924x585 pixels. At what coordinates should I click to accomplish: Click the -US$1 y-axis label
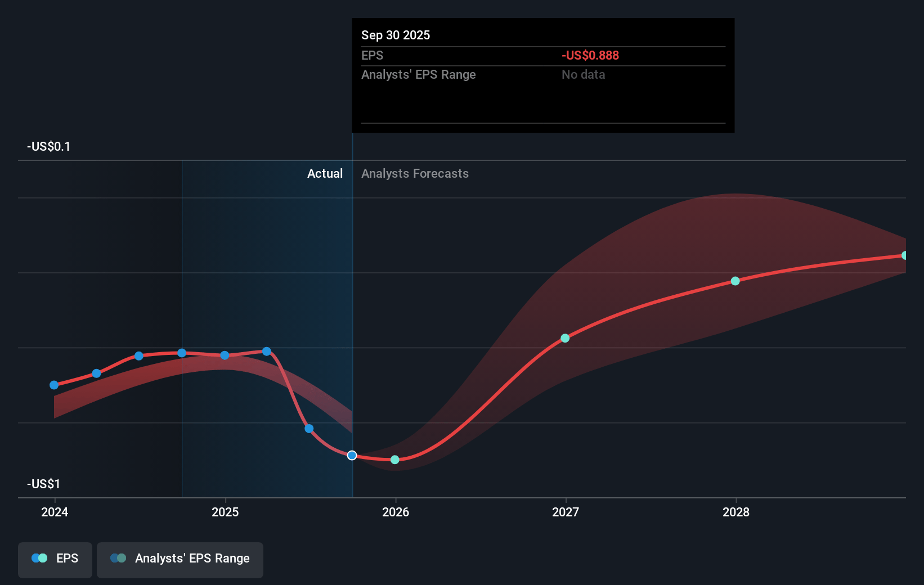click(x=43, y=484)
